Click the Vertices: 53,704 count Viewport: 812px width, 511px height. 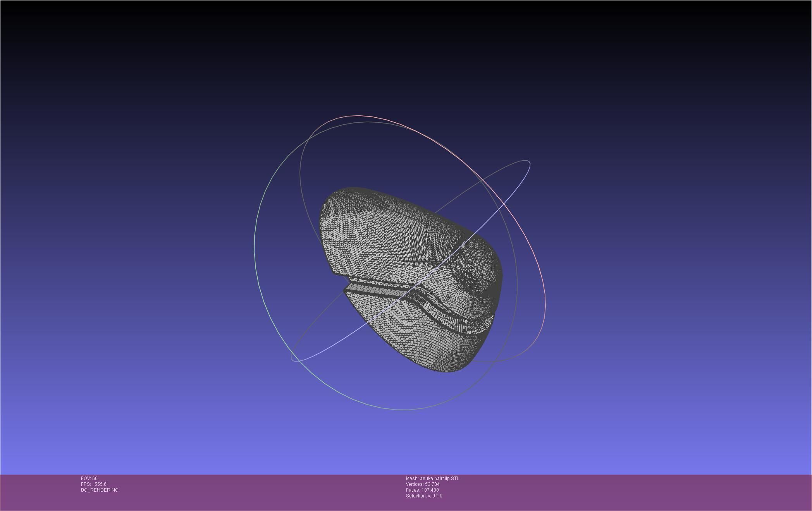[423, 484]
